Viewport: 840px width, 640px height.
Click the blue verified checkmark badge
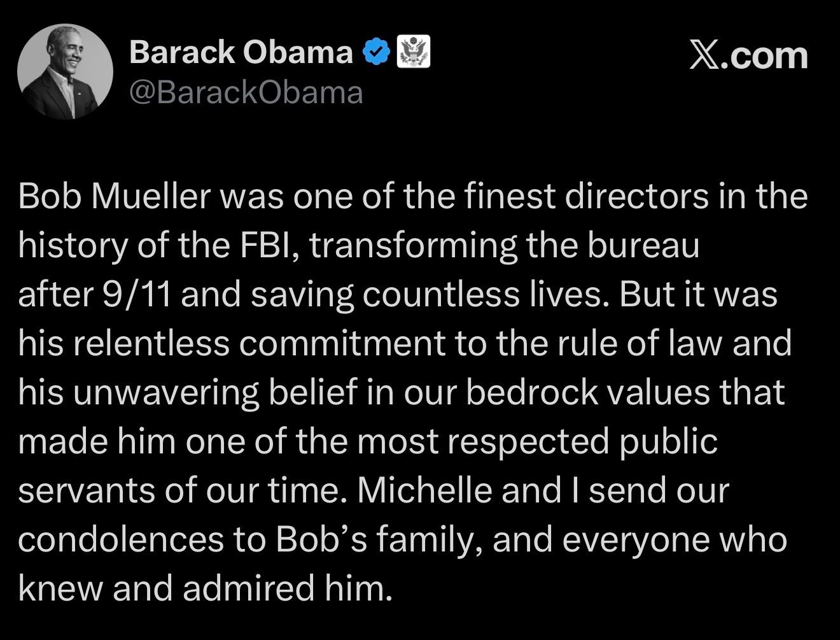(x=375, y=53)
